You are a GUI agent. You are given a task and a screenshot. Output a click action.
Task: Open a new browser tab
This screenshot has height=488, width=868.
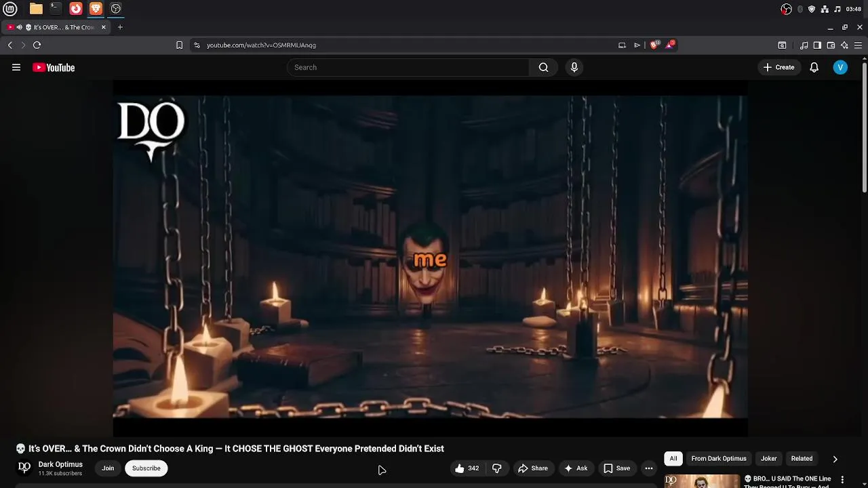coord(120,27)
